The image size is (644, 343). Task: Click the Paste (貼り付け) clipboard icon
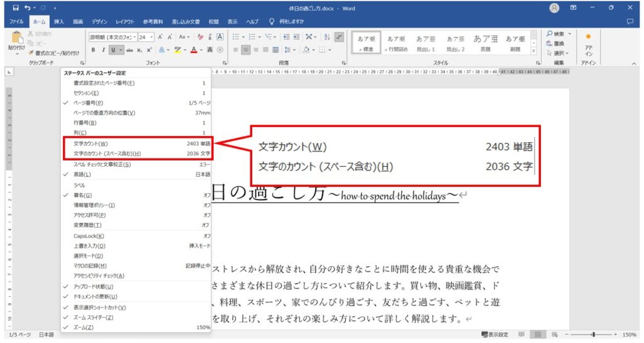[16, 40]
